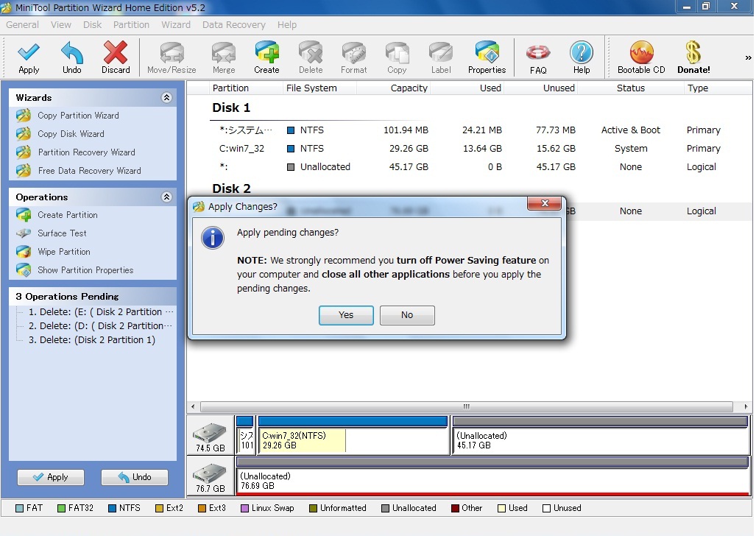Click the Disk 2 heading
756x536 pixels.
click(x=231, y=188)
